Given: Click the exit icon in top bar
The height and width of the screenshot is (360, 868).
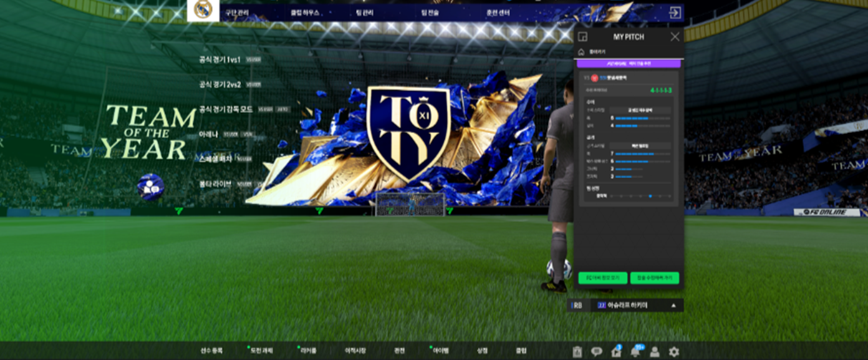Looking at the screenshot, I should (675, 12).
